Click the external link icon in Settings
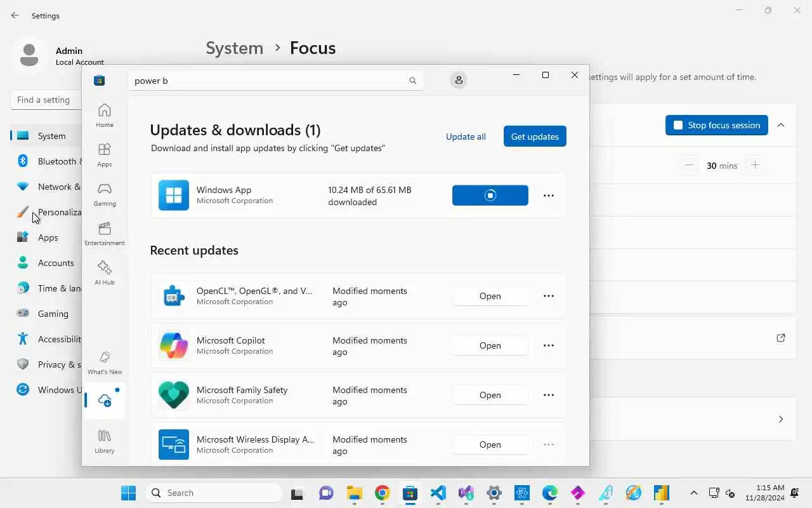 pos(781,338)
